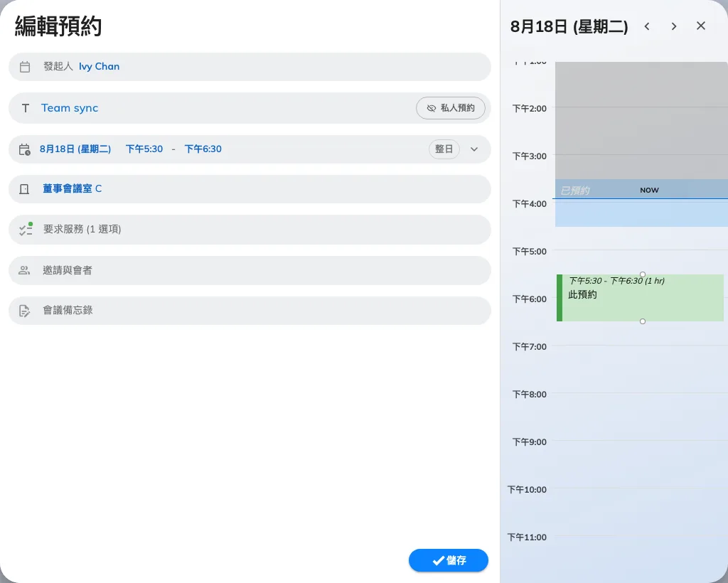Click the services checklist icon
The image size is (728, 583).
(26, 230)
